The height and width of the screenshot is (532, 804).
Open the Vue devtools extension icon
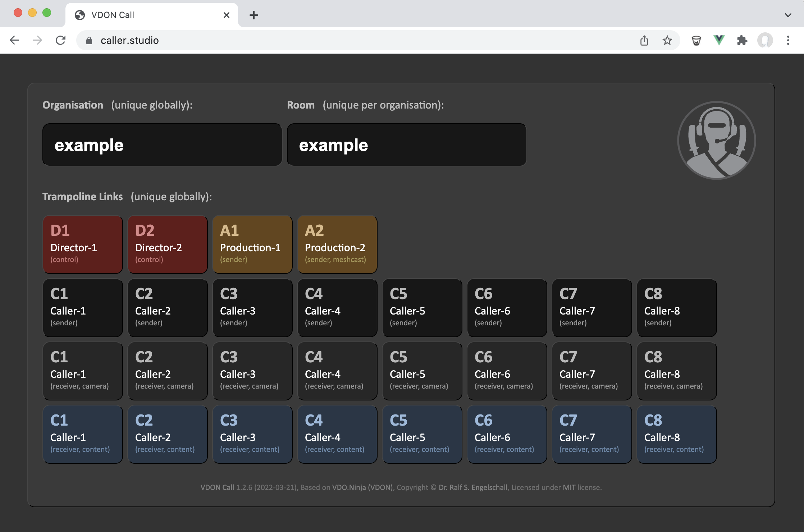[719, 40]
